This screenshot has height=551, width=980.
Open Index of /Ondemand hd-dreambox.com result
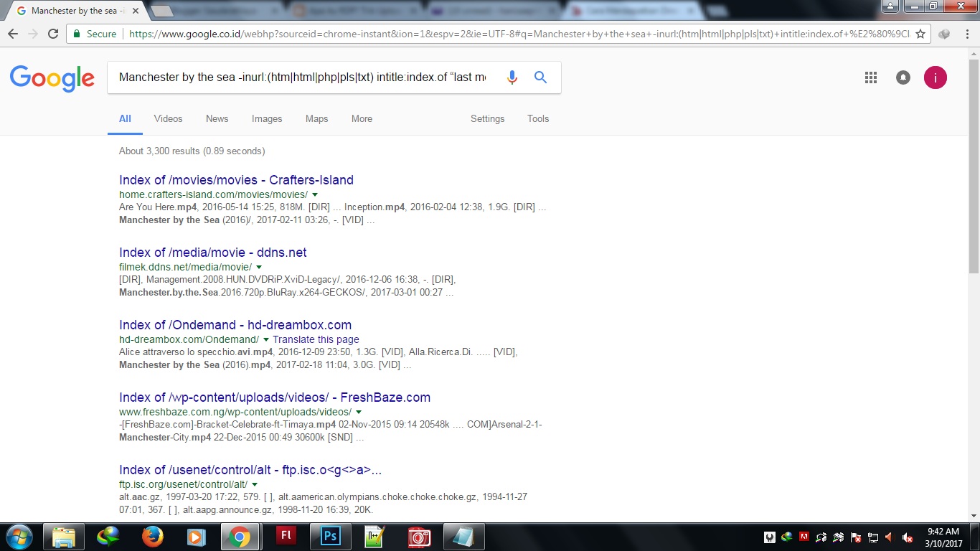pos(235,325)
